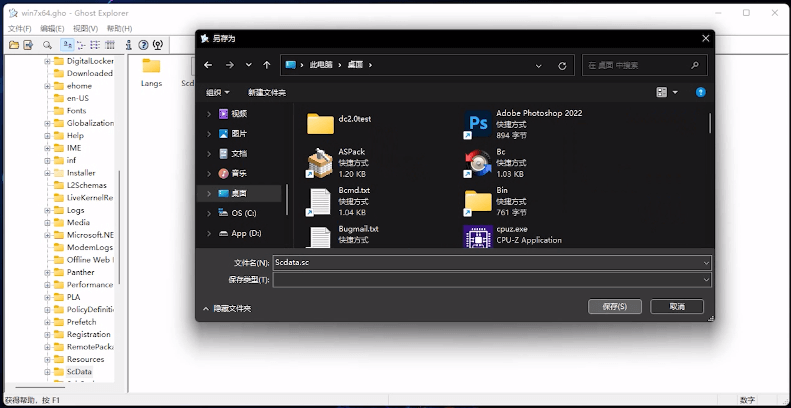Viewport: 791px width, 408px height.
Task: Click the Ghost Explorer tree vertical scrollbar
Action: [120, 227]
